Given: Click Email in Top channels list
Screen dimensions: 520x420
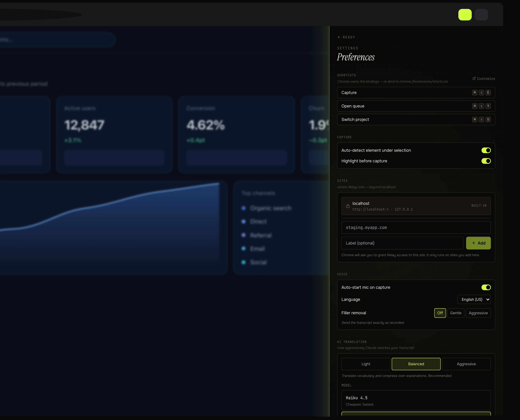Looking at the screenshot, I should coord(257,249).
